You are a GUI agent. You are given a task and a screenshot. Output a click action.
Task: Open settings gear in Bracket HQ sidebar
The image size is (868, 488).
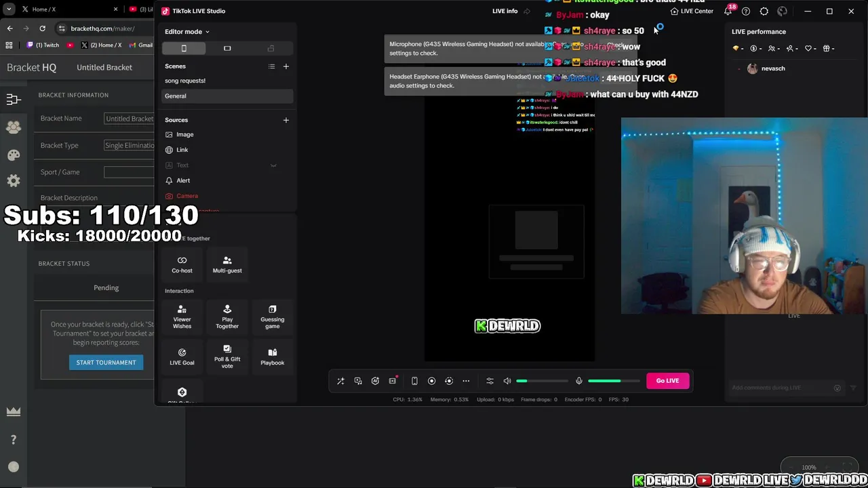[x=13, y=181]
